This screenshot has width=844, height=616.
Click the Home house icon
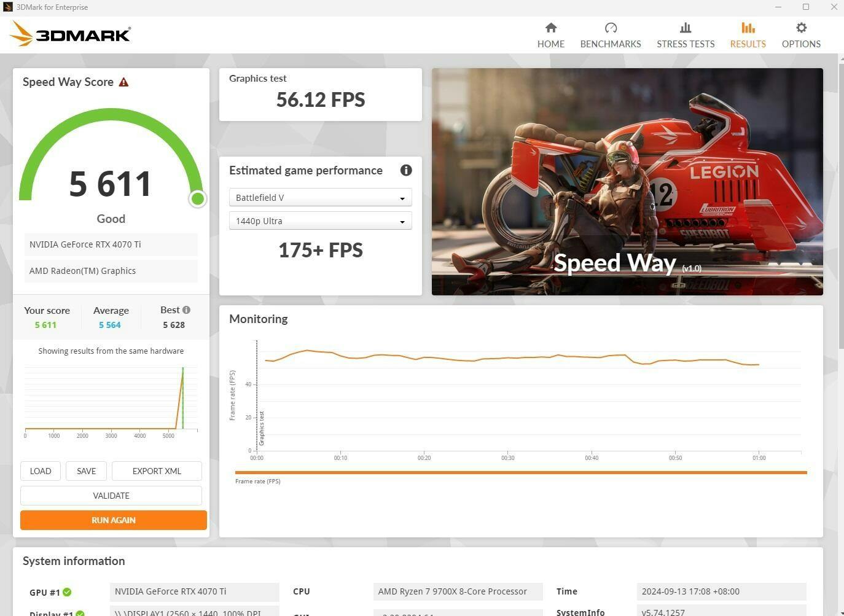[551, 28]
